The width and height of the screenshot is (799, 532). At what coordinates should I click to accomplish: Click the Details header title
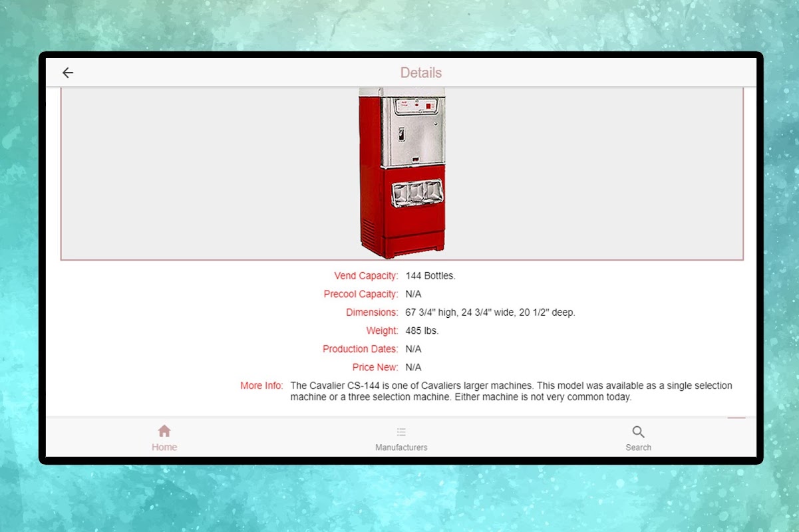pos(421,72)
